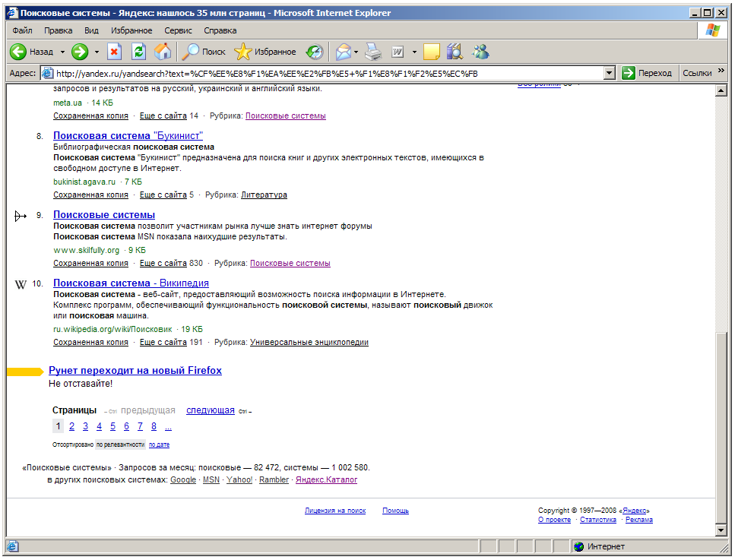
Task: Open the Литература rubric link
Action: coord(264,195)
